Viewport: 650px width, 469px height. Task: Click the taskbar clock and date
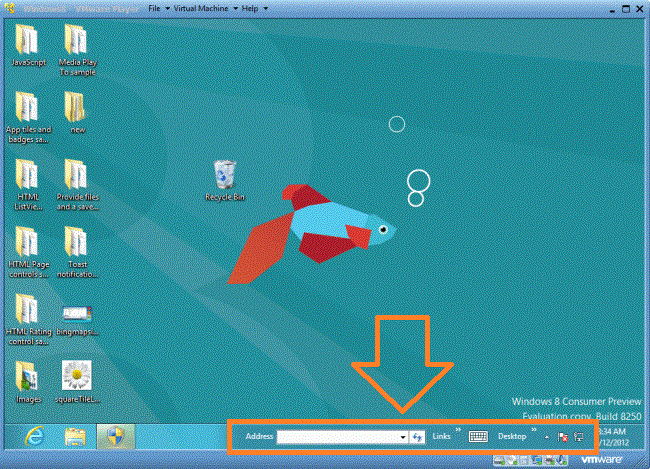tap(614, 437)
